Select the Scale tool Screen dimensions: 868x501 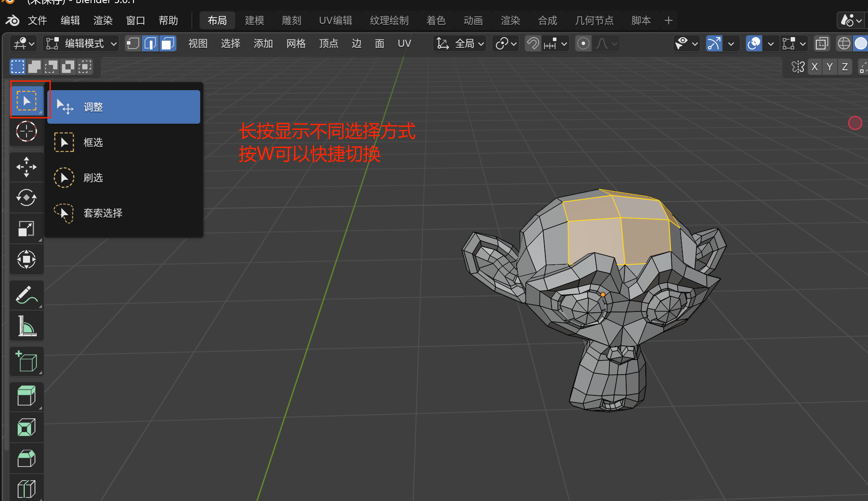coord(27,228)
